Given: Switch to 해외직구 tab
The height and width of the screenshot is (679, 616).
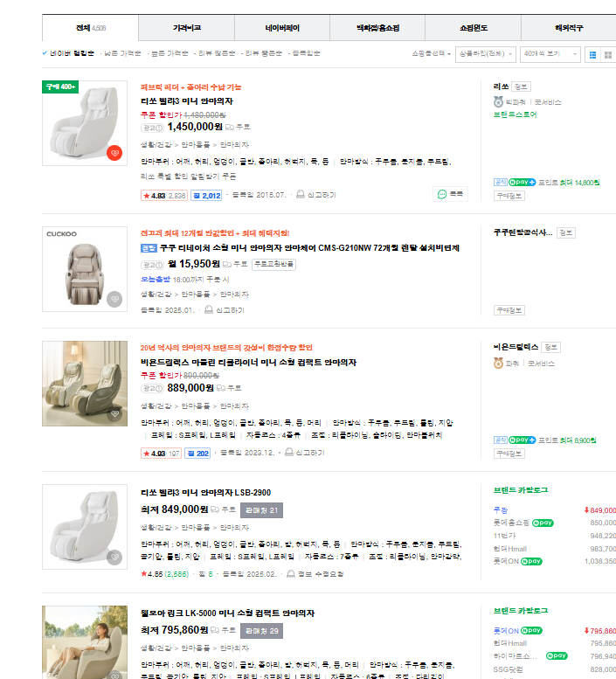Looking at the screenshot, I should coord(569,28).
